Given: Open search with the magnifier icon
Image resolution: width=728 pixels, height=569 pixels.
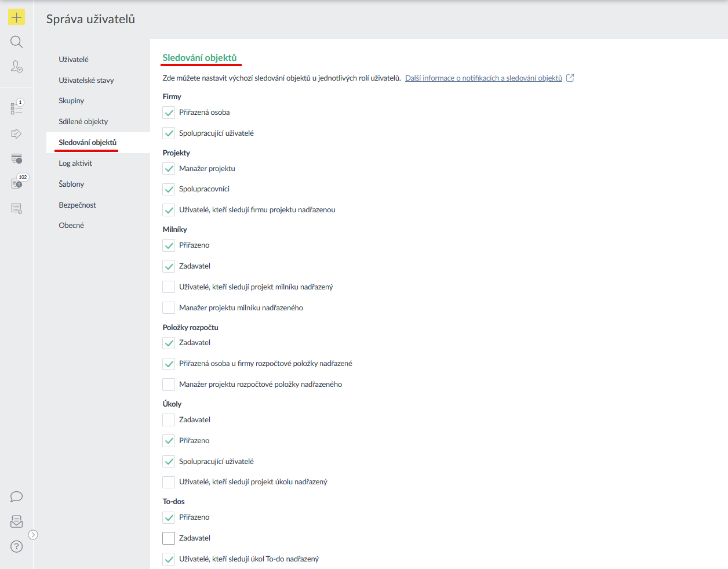Looking at the screenshot, I should 16,42.
